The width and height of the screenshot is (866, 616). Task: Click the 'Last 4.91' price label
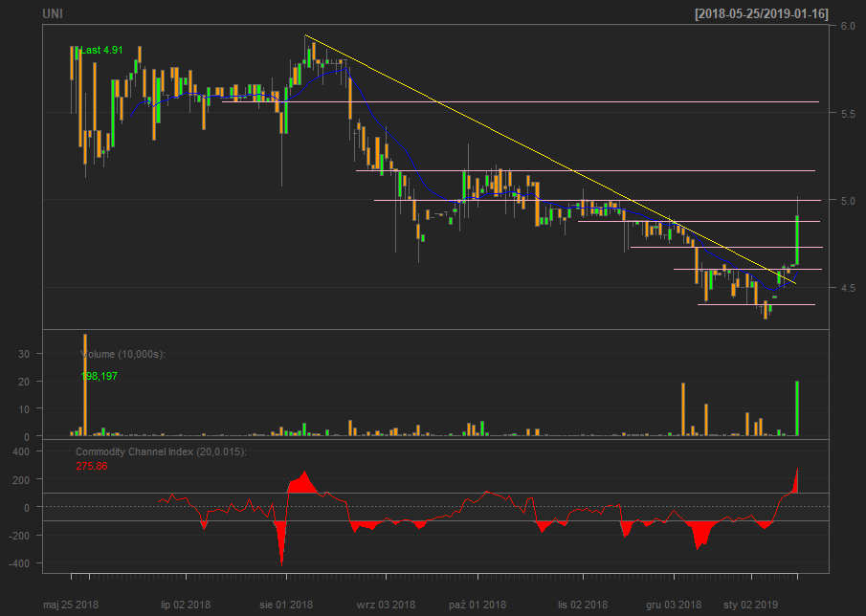(101, 51)
